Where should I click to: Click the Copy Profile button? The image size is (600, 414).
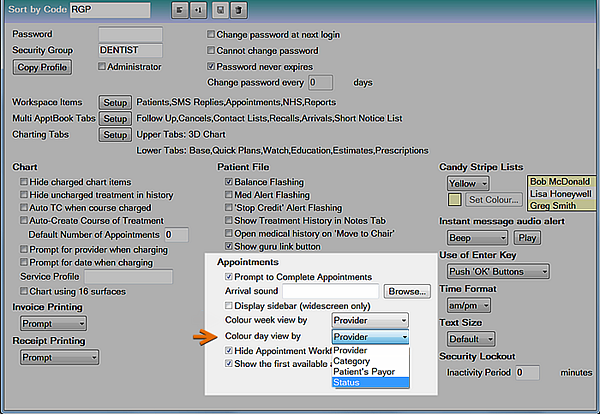(x=42, y=67)
